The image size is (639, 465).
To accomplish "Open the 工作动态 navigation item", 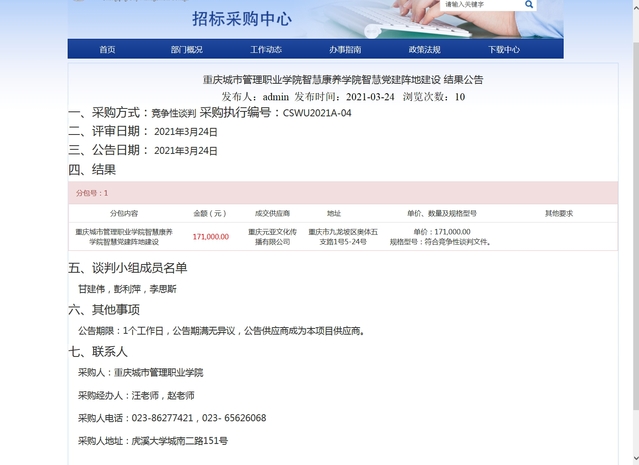I will [x=266, y=50].
